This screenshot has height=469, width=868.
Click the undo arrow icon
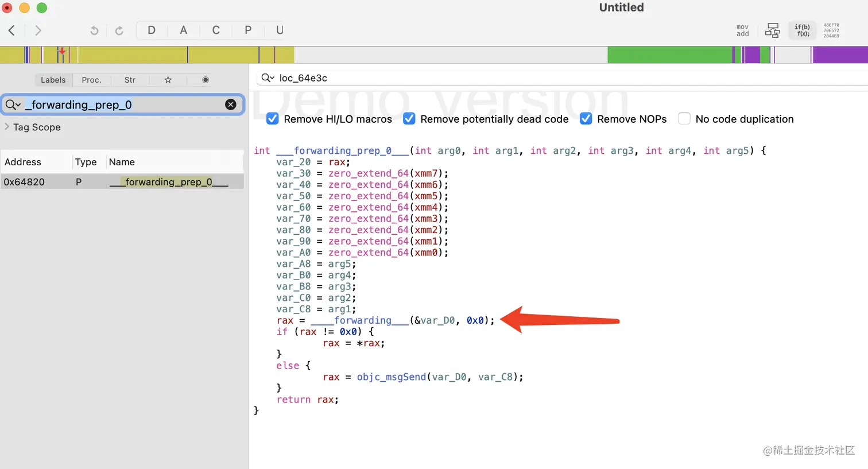[x=94, y=30]
